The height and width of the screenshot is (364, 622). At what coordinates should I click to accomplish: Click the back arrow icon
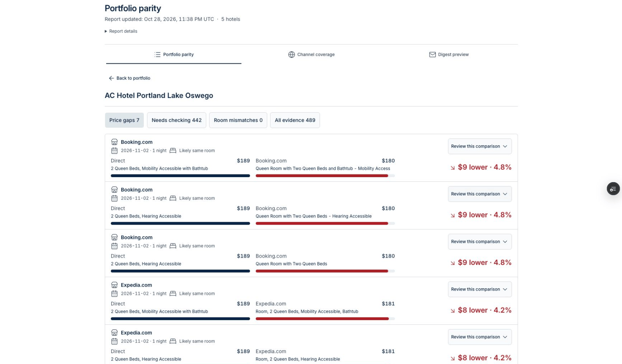coord(112,78)
